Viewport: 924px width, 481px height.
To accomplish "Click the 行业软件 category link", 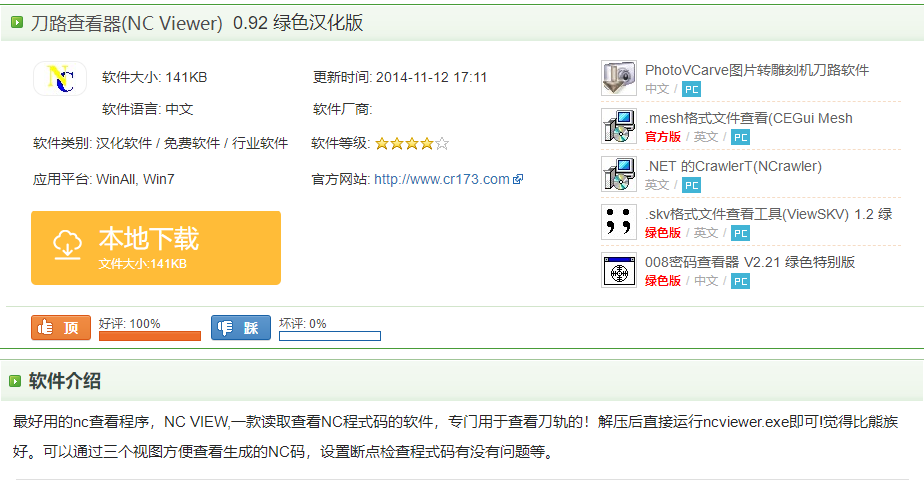I will point(260,143).
